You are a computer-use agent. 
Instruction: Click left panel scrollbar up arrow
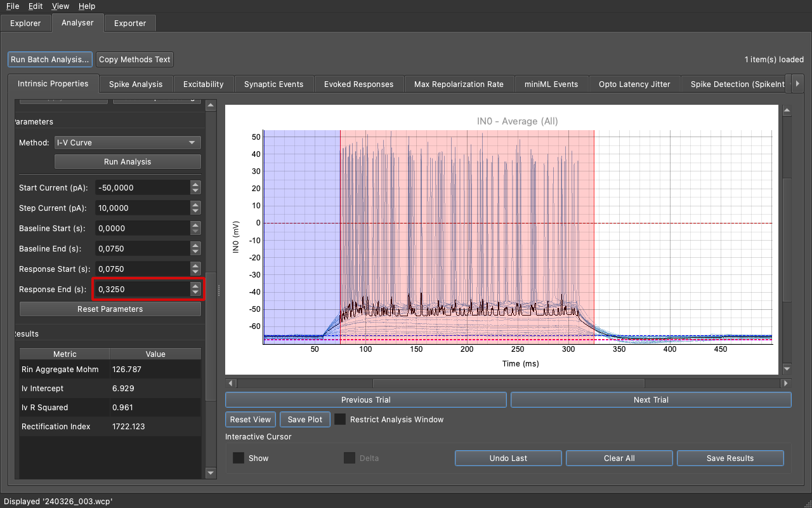click(x=211, y=105)
